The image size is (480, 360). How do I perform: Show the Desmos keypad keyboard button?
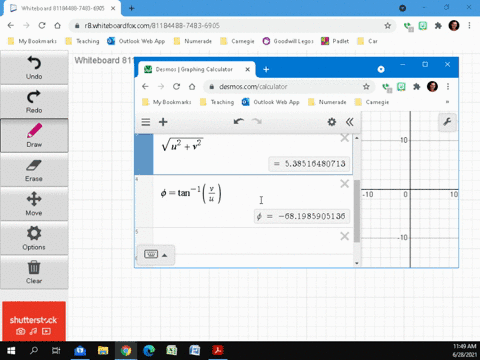[x=151, y=254]
